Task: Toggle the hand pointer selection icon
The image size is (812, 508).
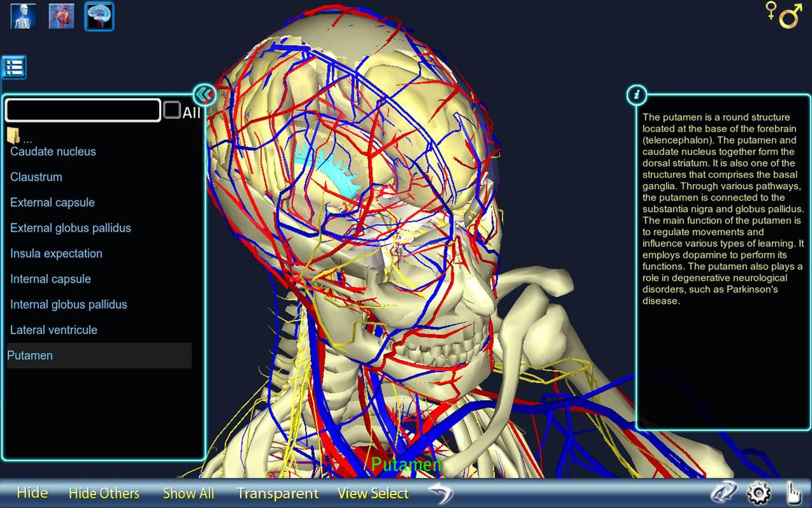Action: coord(794,493)
